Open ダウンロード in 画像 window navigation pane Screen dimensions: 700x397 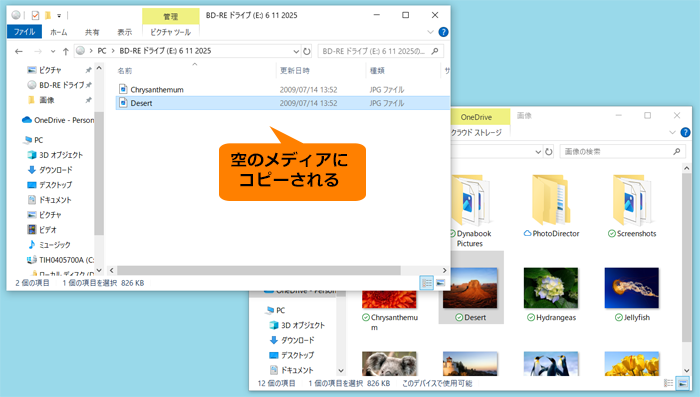pyautogui.click(x=292, y=340)
